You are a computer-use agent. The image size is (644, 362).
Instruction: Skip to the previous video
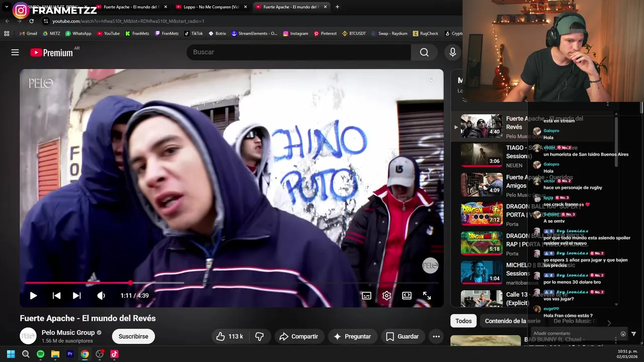coord(56,296)
